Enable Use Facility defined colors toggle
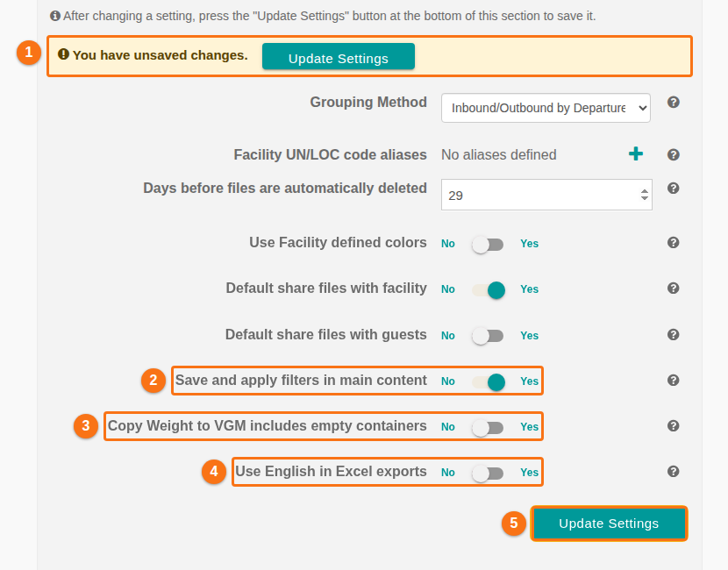 (x=488, y=244)
